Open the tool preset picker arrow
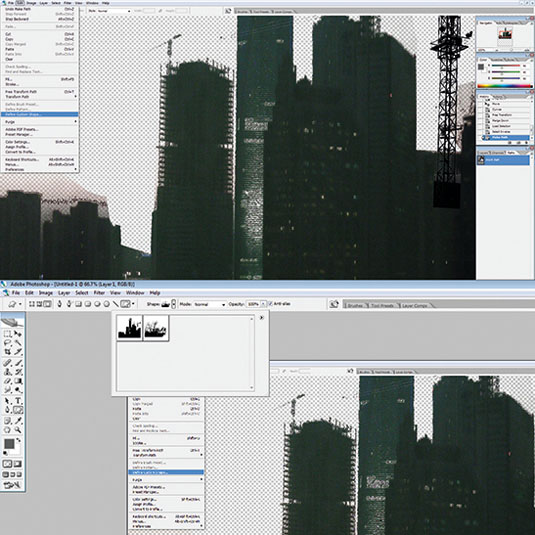This screenshot has height=535, width=535. (x=20, y=304)
